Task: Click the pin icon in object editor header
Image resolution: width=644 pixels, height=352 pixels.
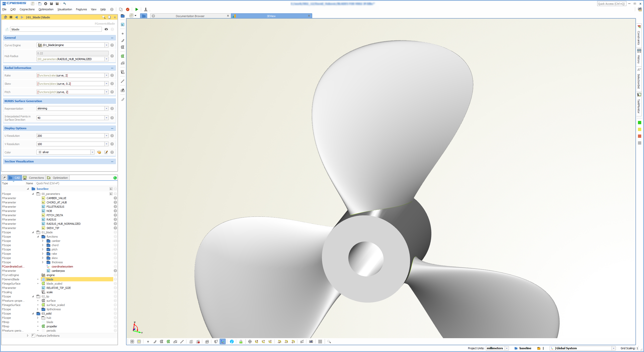Action: point(6,17)
